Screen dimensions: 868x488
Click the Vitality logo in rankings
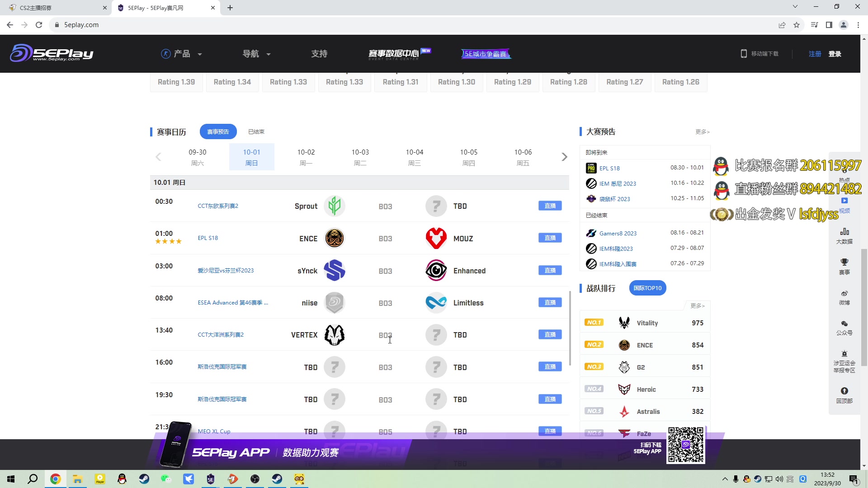[624, 323]
